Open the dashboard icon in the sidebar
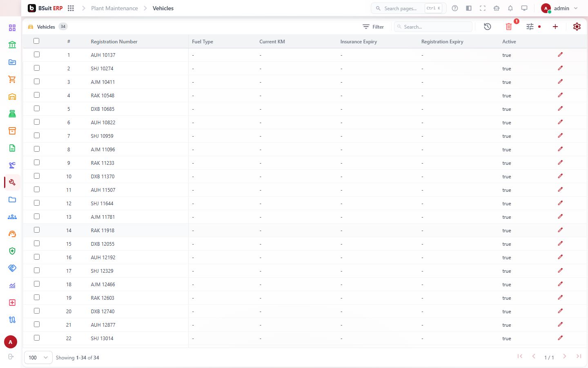 12,28
